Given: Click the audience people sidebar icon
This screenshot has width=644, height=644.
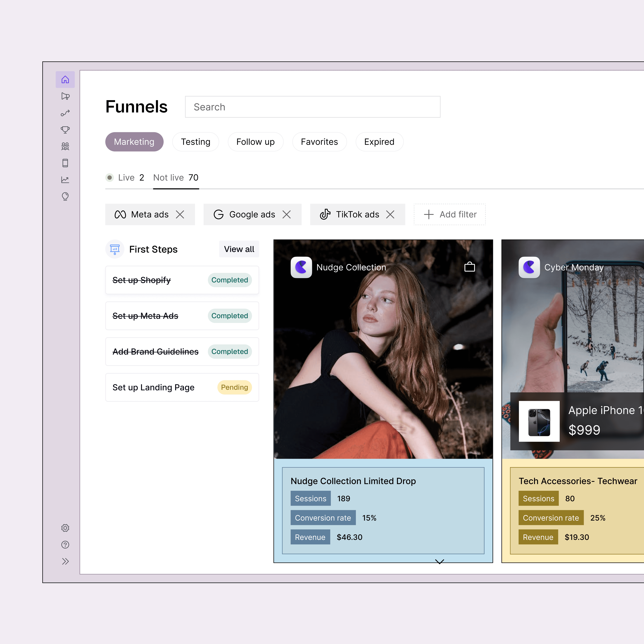Looking at the screenshot, I should click(65, 146).
